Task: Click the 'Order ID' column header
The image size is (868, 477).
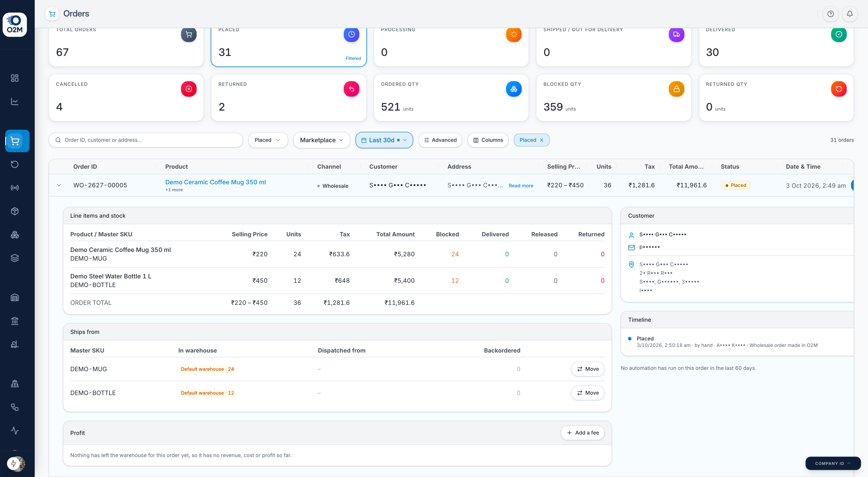Action: [85, 167]
